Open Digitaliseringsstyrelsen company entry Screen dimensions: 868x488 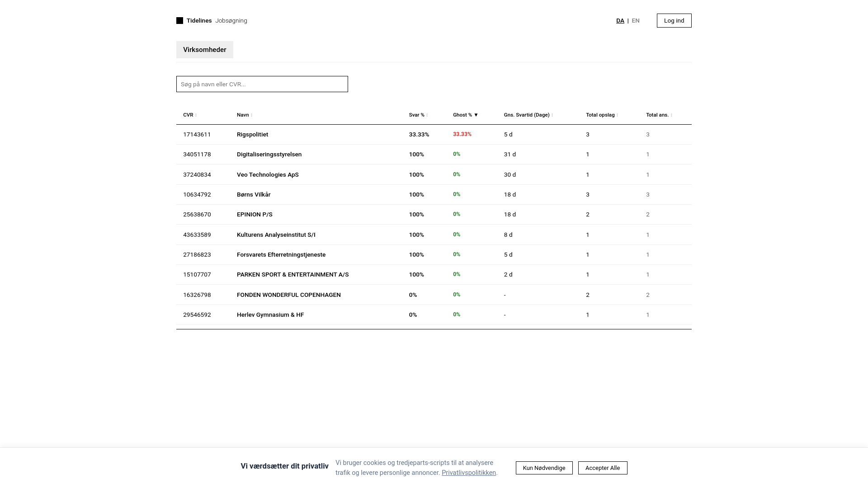pos(269,155)
